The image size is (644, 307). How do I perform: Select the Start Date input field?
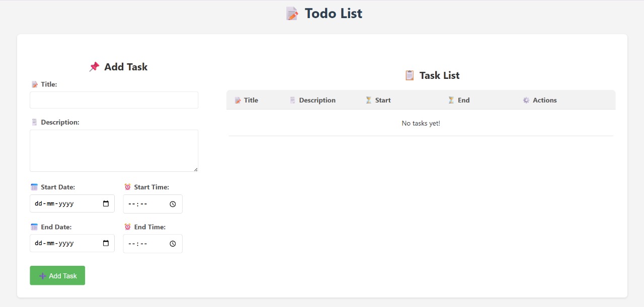click(x=72, y=204)
